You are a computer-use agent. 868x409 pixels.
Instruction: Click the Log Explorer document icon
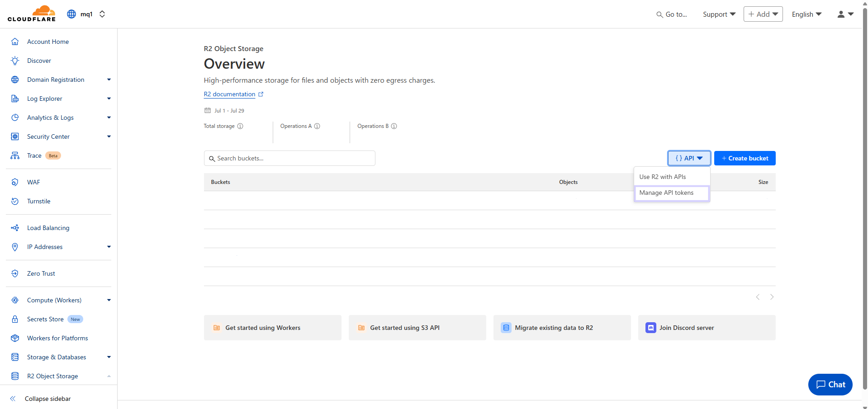click(15, 99)
